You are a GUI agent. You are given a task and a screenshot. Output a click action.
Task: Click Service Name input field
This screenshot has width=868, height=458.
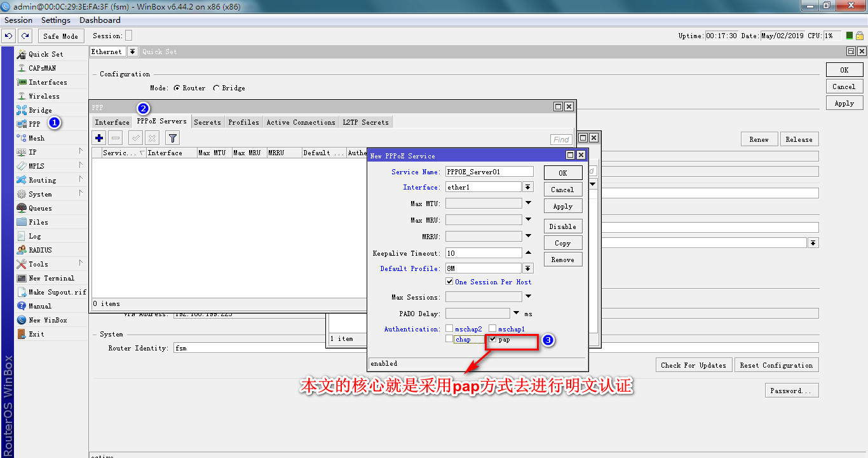(489, 172)
